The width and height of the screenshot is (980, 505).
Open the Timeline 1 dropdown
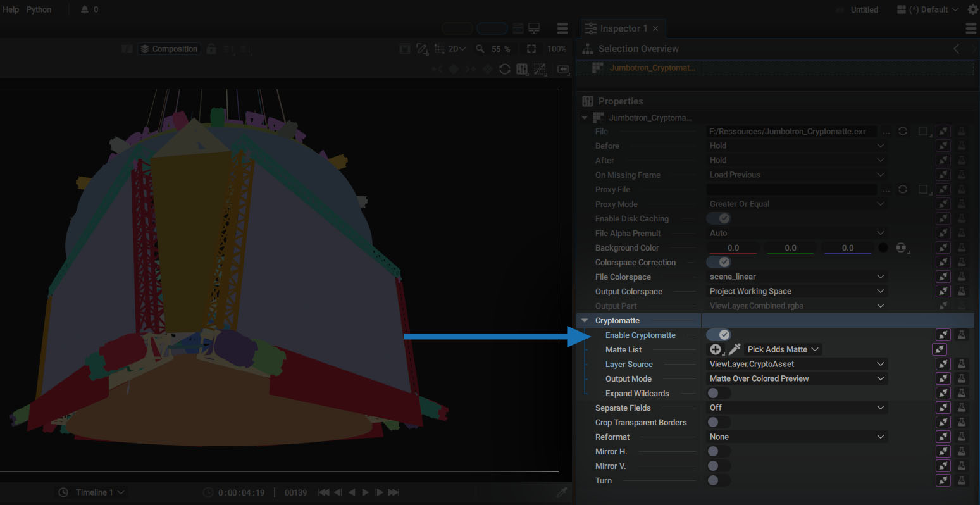coord(93,492)
